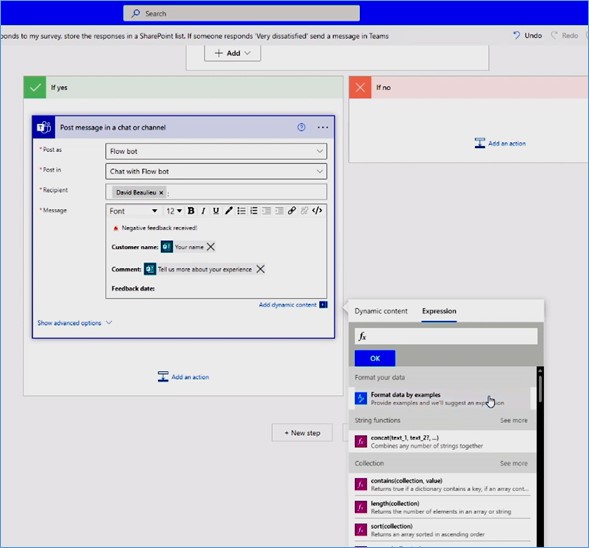
Task: Click the Search box in the top bar
Action: (242, 14)
